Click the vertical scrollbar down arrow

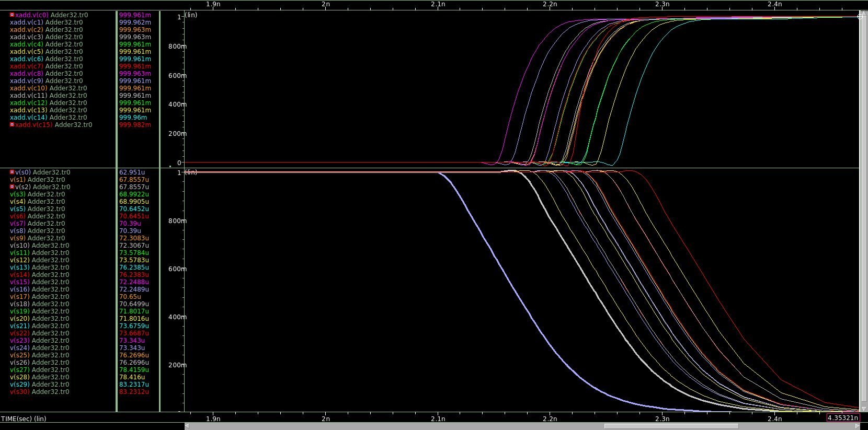point(864,409)
